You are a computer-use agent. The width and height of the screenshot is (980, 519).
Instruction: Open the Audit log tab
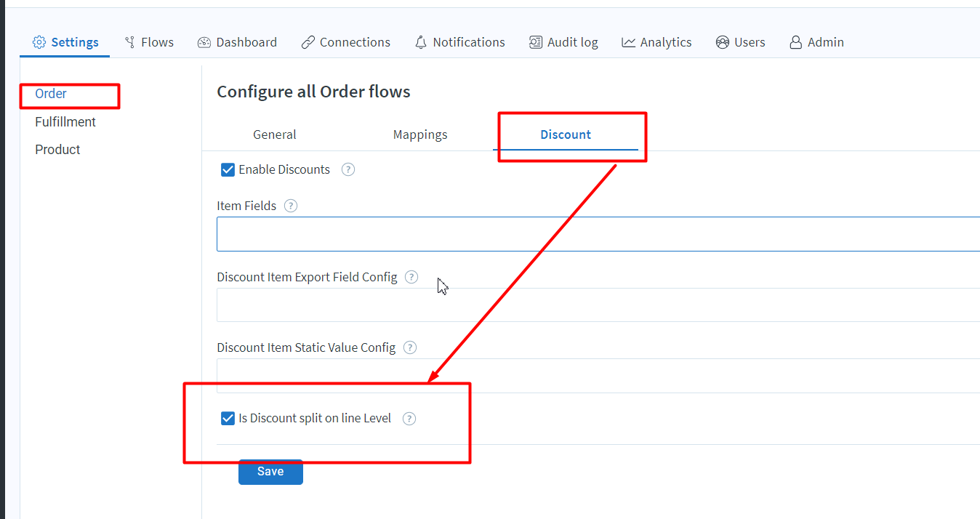(x=563, y=42)
